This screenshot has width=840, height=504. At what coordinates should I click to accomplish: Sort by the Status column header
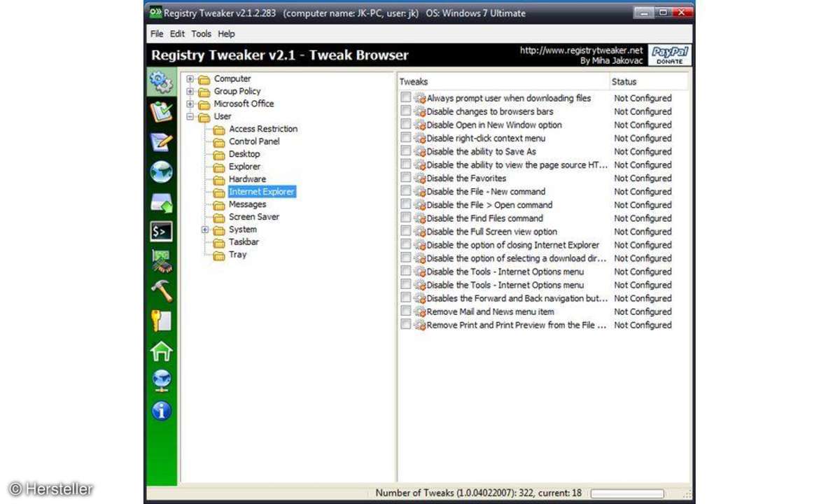[649, 81]
